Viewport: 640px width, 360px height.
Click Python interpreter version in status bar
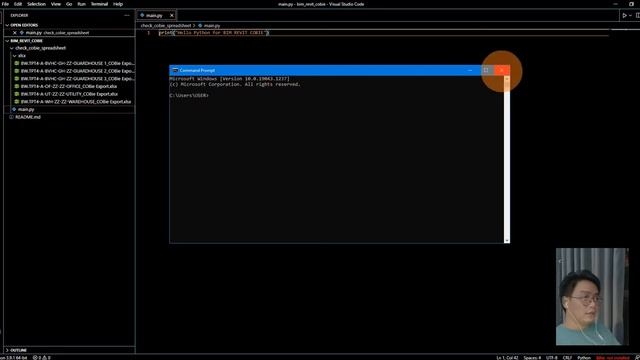click(x=13, y=358)
